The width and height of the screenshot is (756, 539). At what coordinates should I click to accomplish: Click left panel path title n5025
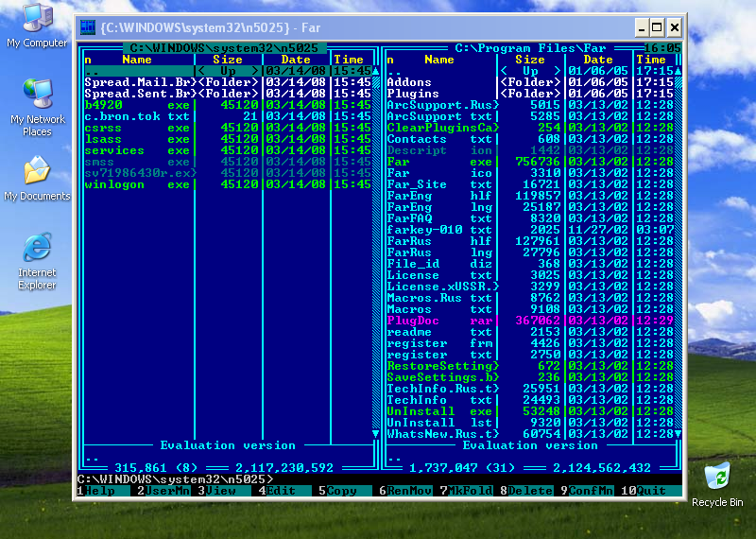224,48
